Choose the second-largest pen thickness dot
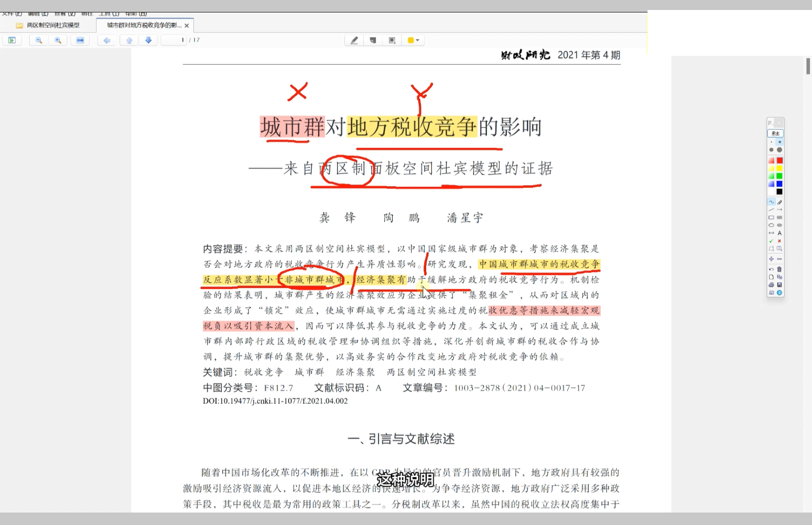Viewport: 812px width, 525px height. (x=771, y=150)
